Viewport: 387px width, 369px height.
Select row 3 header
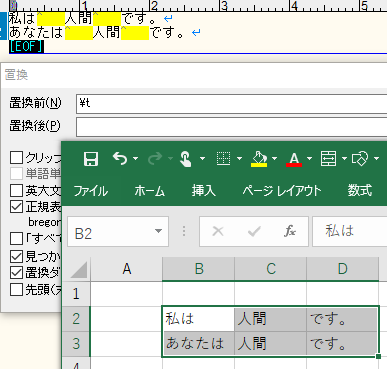[76, 344]
